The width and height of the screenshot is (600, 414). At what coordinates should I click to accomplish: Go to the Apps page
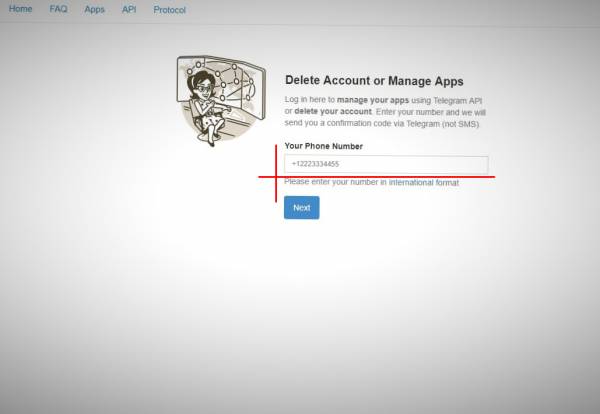[x=94, y=10]
